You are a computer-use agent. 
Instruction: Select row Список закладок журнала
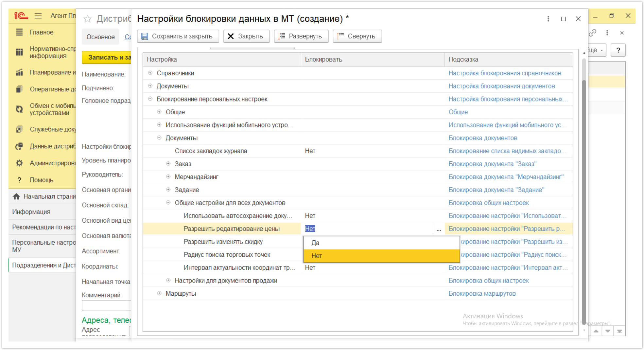[358, 151]
